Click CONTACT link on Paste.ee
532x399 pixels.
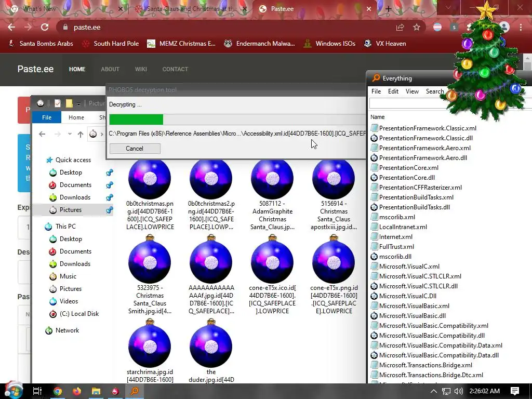[175, 69]
